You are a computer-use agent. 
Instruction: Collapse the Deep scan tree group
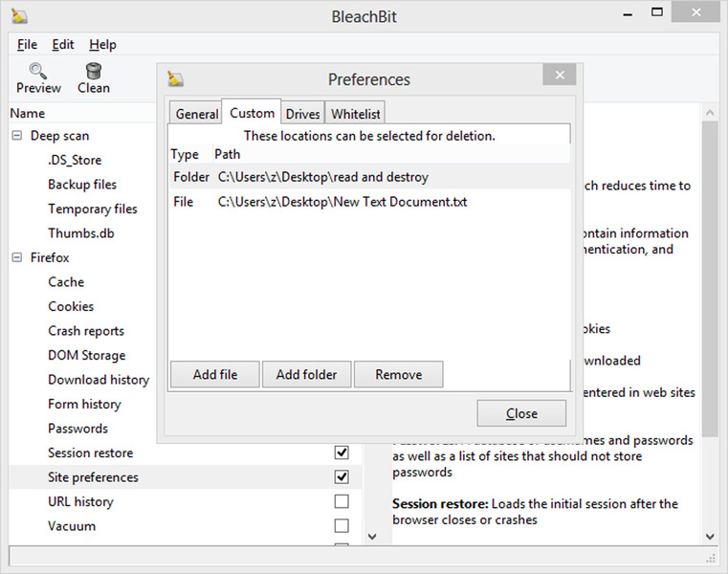click(16, 136)
